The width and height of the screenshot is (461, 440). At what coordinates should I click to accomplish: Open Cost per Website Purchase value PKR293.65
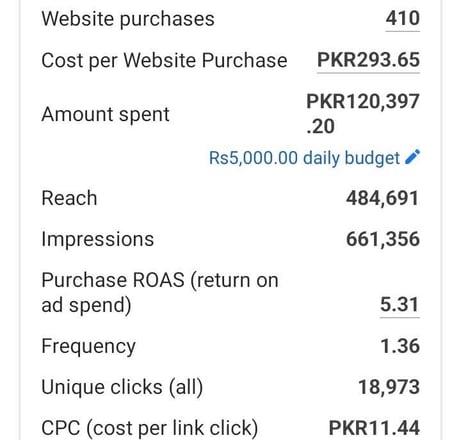[368, 60]
